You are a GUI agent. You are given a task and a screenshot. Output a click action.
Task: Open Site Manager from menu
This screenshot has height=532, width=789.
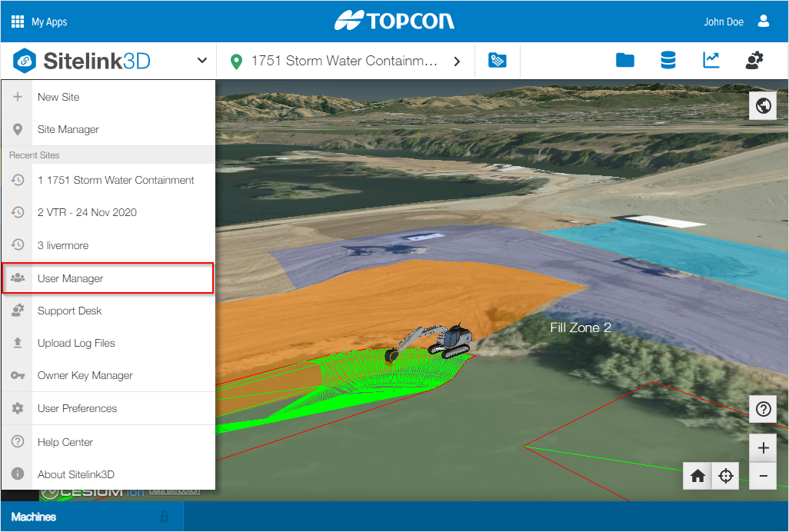(108, 129)
